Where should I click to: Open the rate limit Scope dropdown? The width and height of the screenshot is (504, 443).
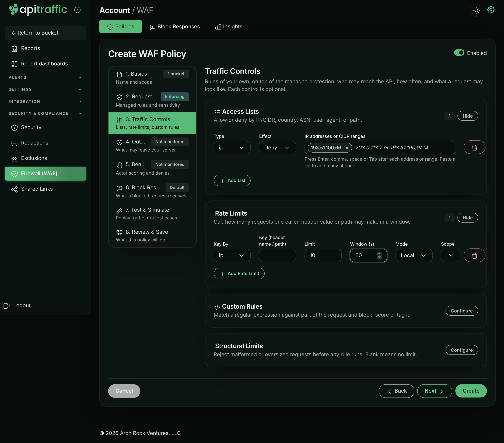click(450, 255)
